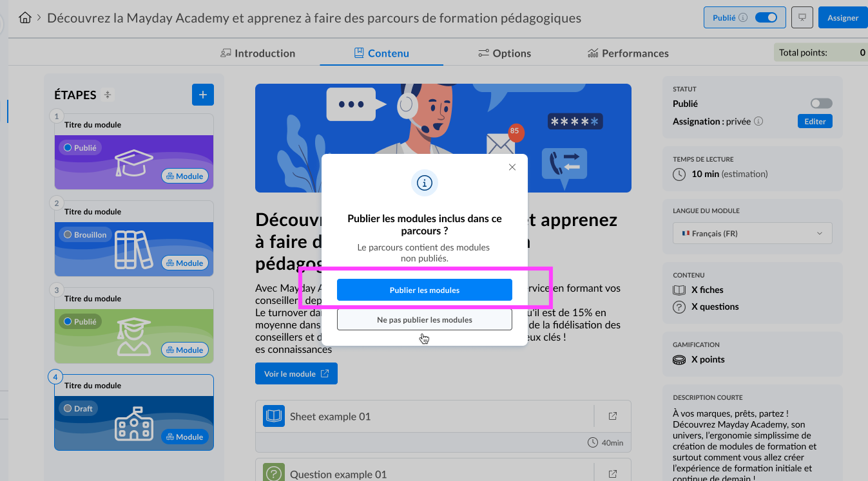Image resolution: width=868 pixels, height=481 pixels.
Task: Toggle the Brouillon status on step 2 module
Action: [x=85, y=235]
